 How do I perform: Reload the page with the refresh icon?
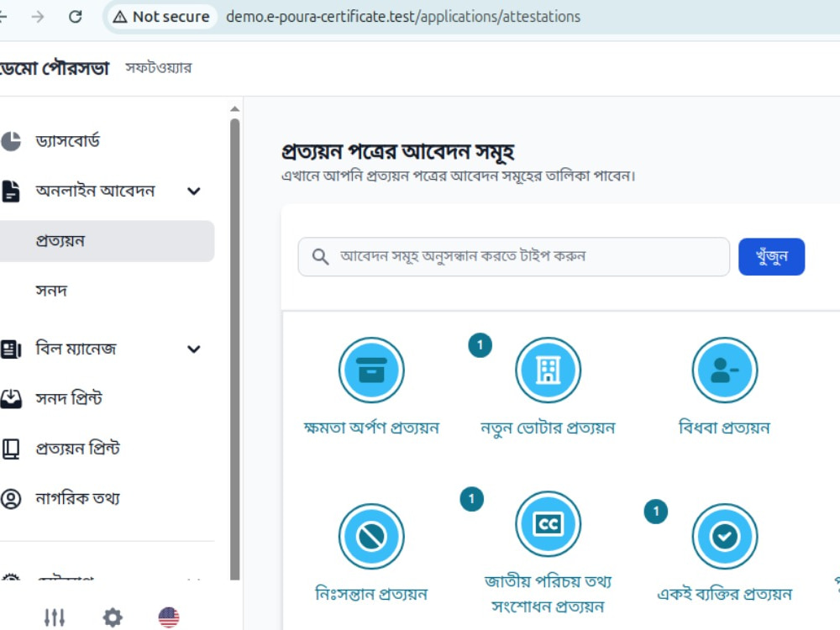pyautogui.click(x=76, y=17)
